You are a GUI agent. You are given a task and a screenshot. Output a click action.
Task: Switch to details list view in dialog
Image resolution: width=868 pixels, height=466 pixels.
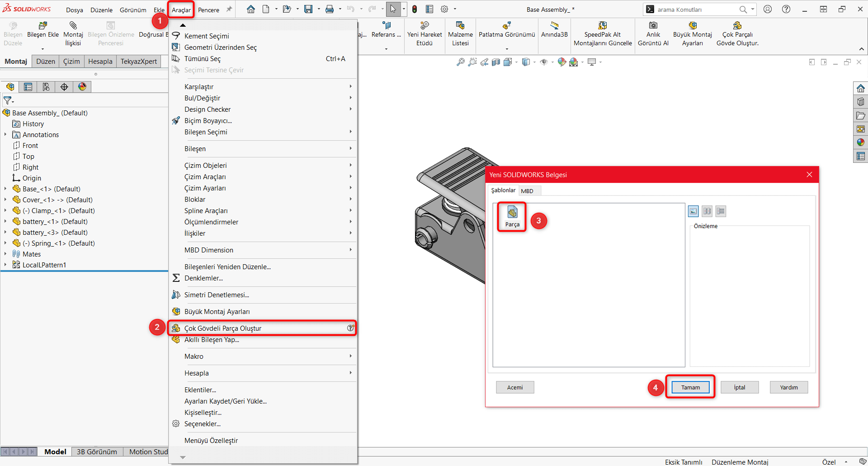click(721, 211)
